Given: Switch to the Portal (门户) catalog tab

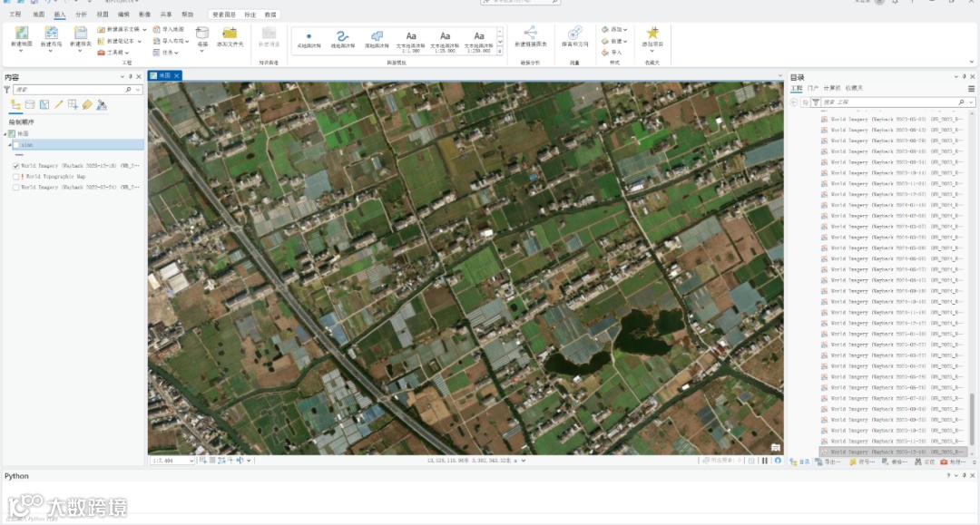Looking at the screenshot, I should tap(813, 88).
